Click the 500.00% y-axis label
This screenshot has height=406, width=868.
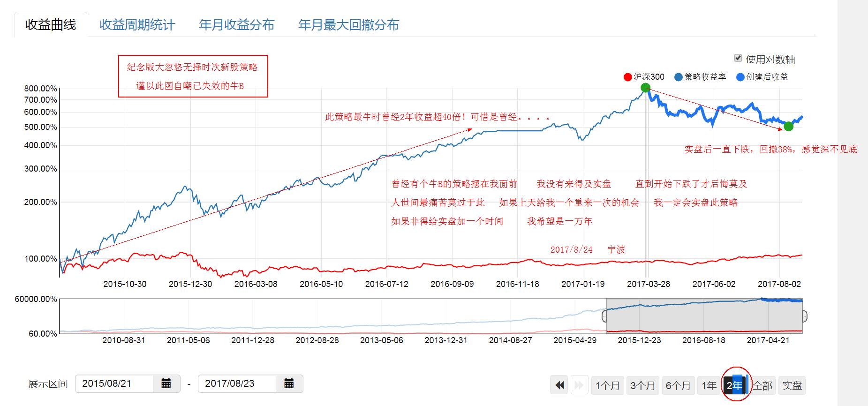coord(41,127)
